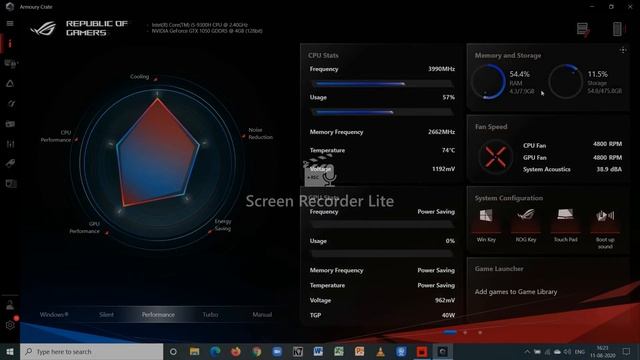
Task: Open the hamburger menu in the sidebar
Action: click(x=10, y=24)
